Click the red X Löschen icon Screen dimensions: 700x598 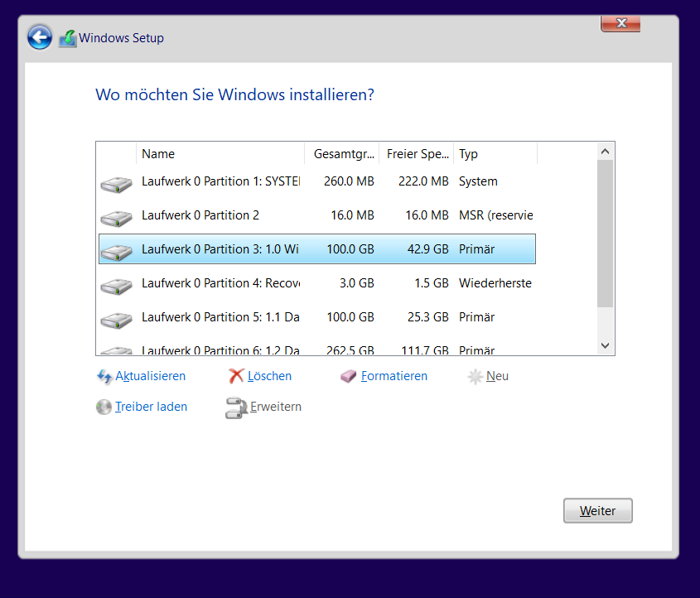pyautogui.click(x=236, y=376)
